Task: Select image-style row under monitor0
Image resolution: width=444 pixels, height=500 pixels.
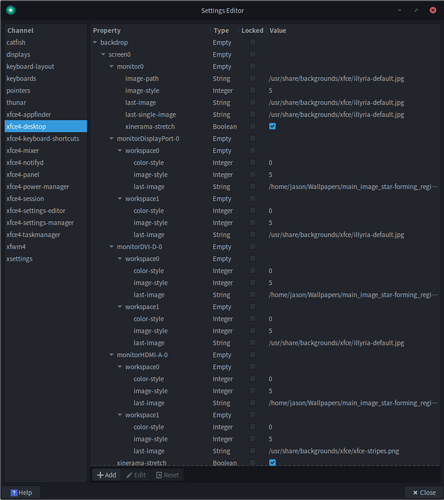Action: coord(265,90)
